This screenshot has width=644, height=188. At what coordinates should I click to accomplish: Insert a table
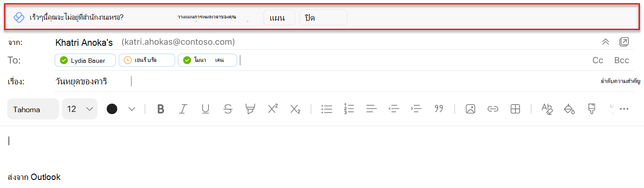pyautogui.click(x=515, y=109)
